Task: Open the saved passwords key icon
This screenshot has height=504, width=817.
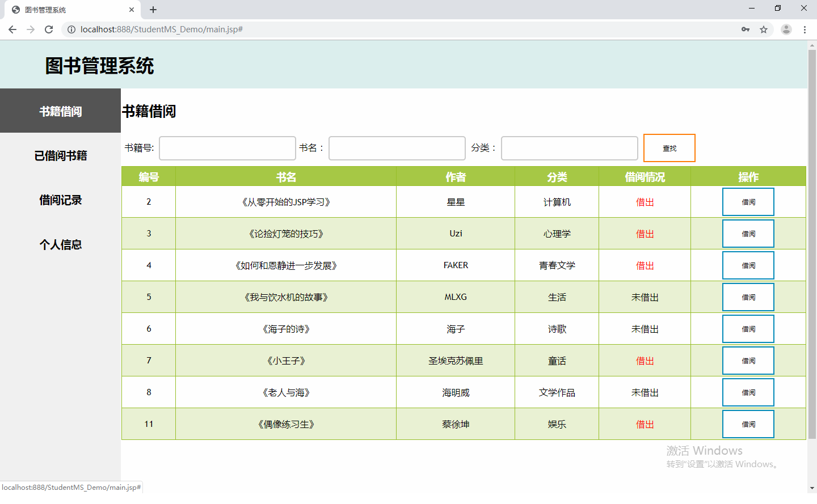Action: 746,29
